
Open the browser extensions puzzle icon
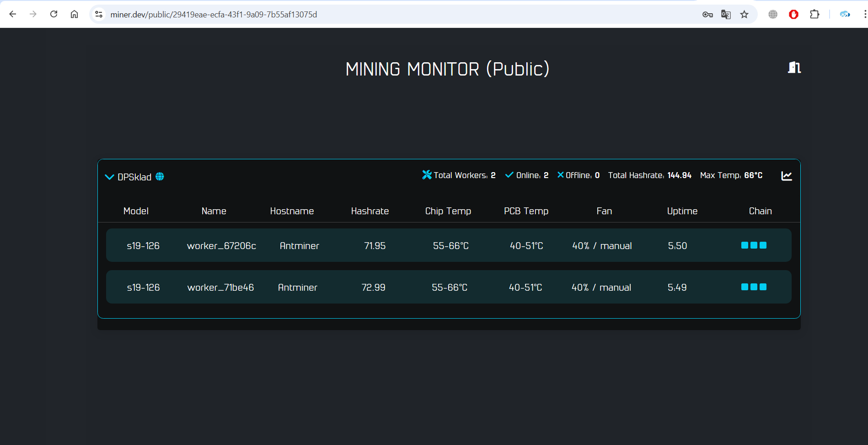click(x=814, y=14)
